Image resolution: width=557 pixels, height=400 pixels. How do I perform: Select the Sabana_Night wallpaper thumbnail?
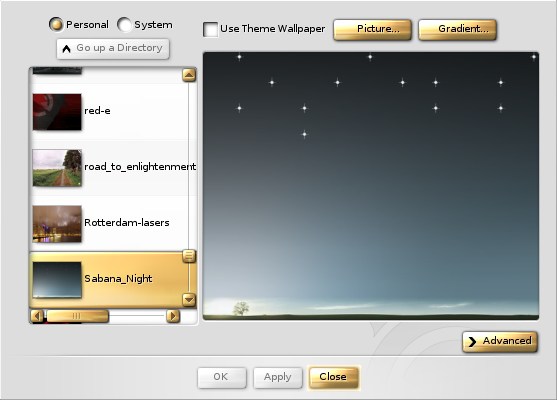click(57, 280)
